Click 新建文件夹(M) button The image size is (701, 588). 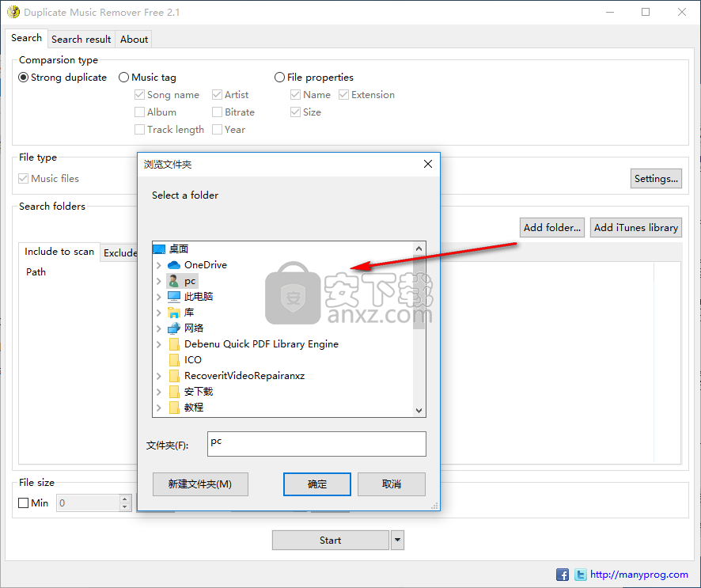(x=200, y=484)
